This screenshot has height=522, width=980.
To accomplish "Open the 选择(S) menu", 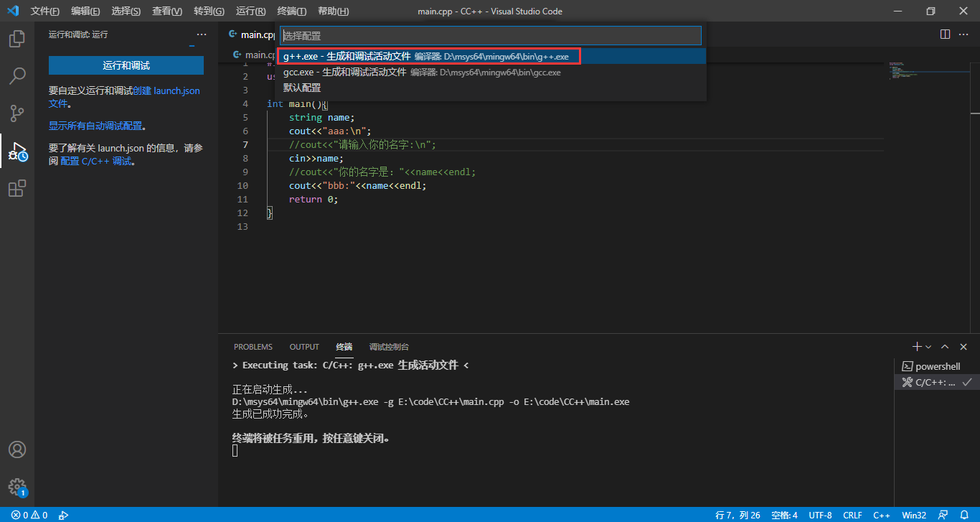I will click(x=126, y=11).
